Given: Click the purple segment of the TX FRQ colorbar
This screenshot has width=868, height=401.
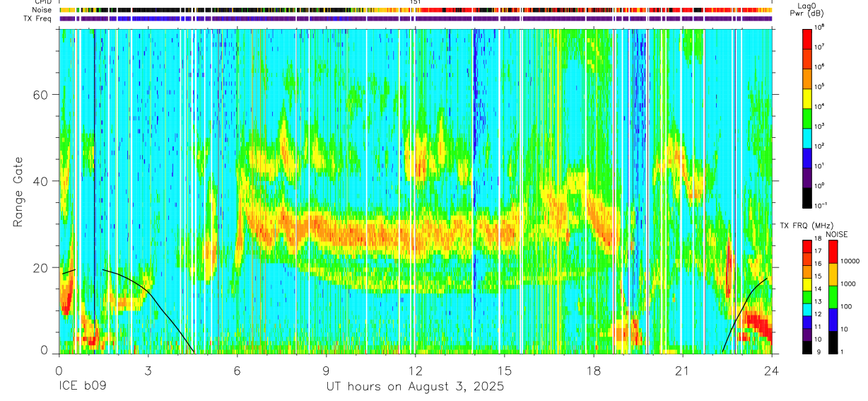Looking at the screenshot, I should click(807, 335).
